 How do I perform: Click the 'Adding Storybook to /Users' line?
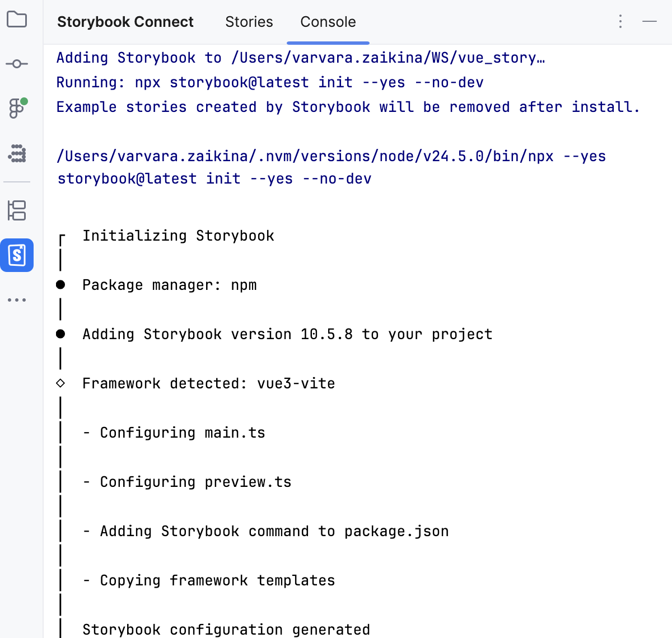(x=301, y=58)
